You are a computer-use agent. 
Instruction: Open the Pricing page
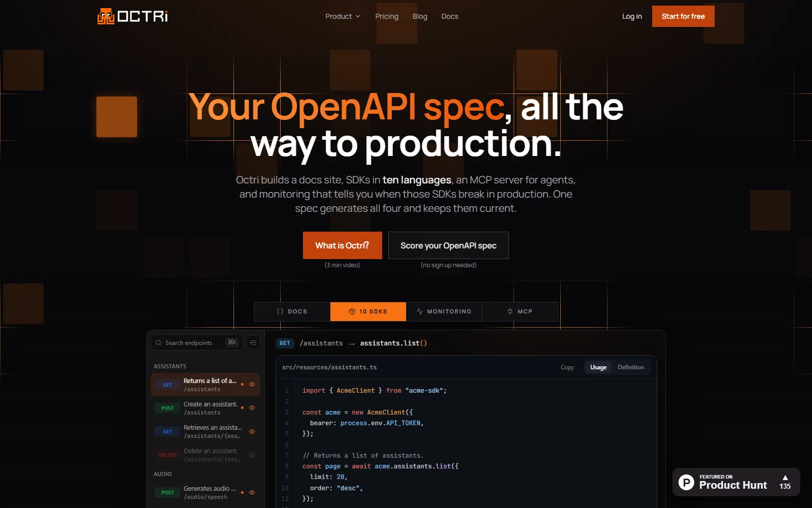point(387,16)
